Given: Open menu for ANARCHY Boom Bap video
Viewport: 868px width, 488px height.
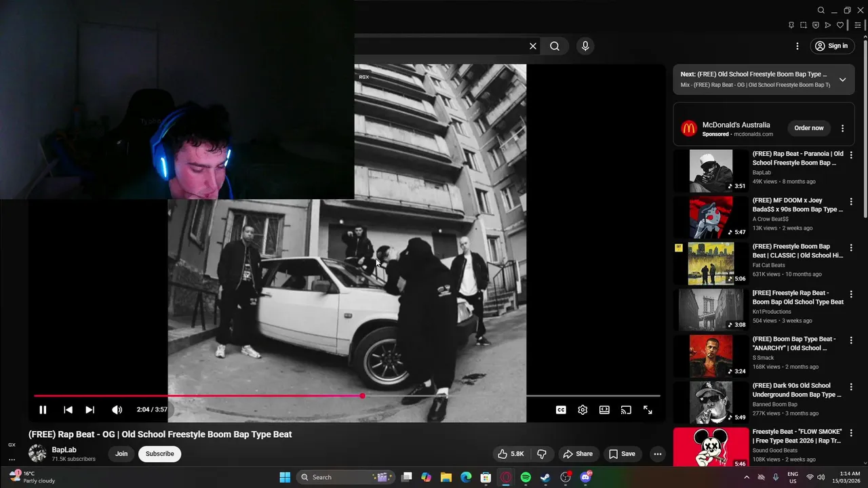Looking at the screenshot, I should click(851, 340).
